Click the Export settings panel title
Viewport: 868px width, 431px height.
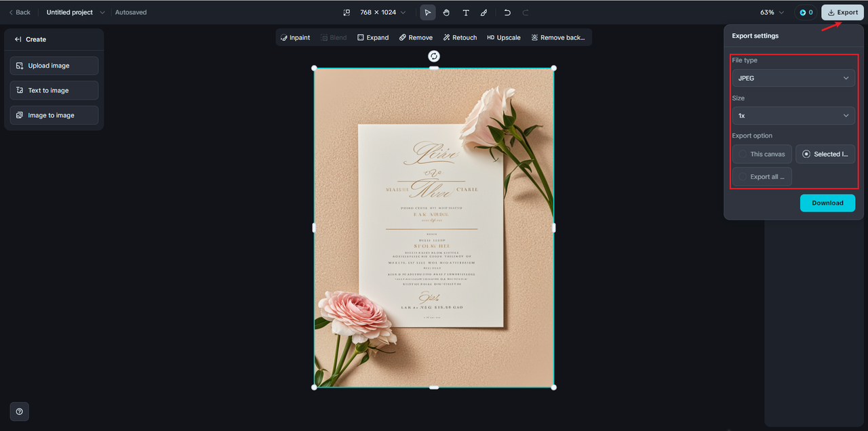tap(755, 35)
